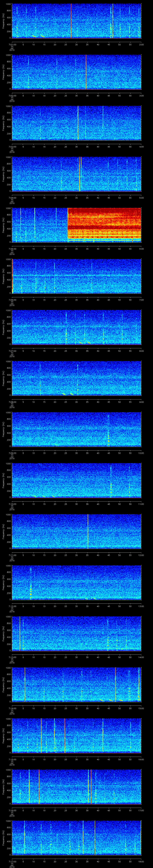Select the spectrogram panel starting at 7:09:00
Viewport: 153px width, 868px height.
[77, 429]
